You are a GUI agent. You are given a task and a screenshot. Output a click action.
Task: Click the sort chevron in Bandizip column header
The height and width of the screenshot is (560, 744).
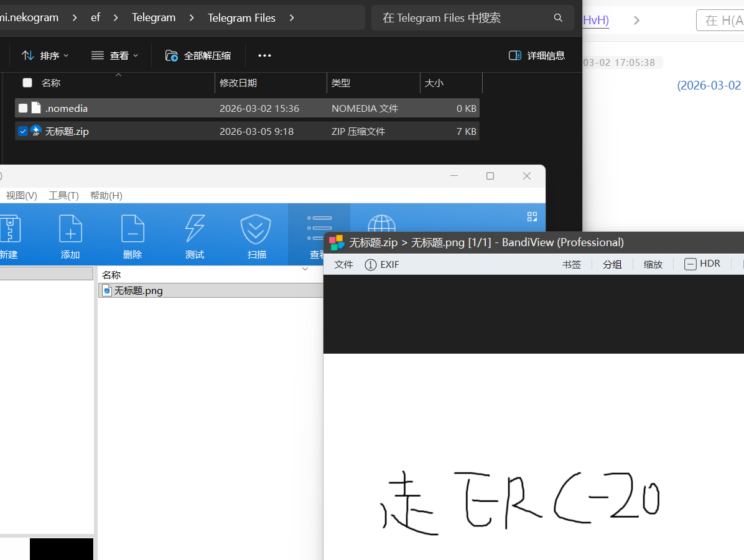(305, 269)
